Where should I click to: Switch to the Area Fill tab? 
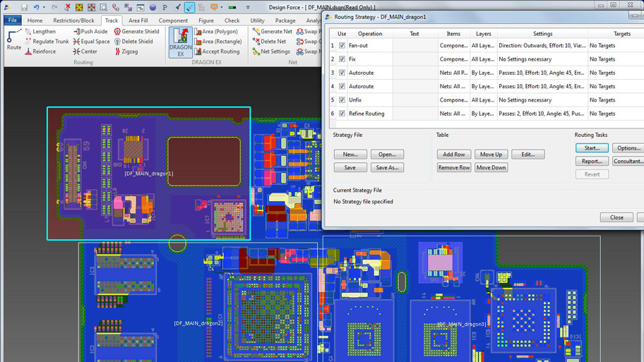point(138,20)
